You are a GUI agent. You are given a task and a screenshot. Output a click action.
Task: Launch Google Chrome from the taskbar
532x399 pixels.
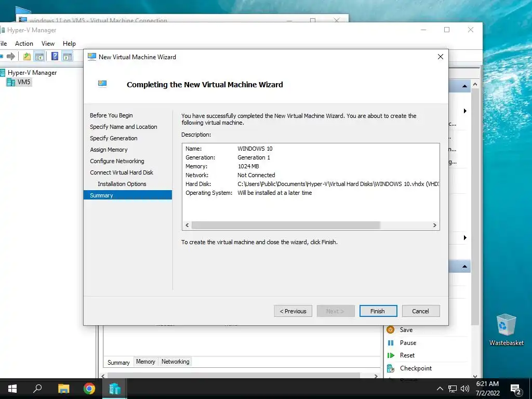(x=89, y=389)
